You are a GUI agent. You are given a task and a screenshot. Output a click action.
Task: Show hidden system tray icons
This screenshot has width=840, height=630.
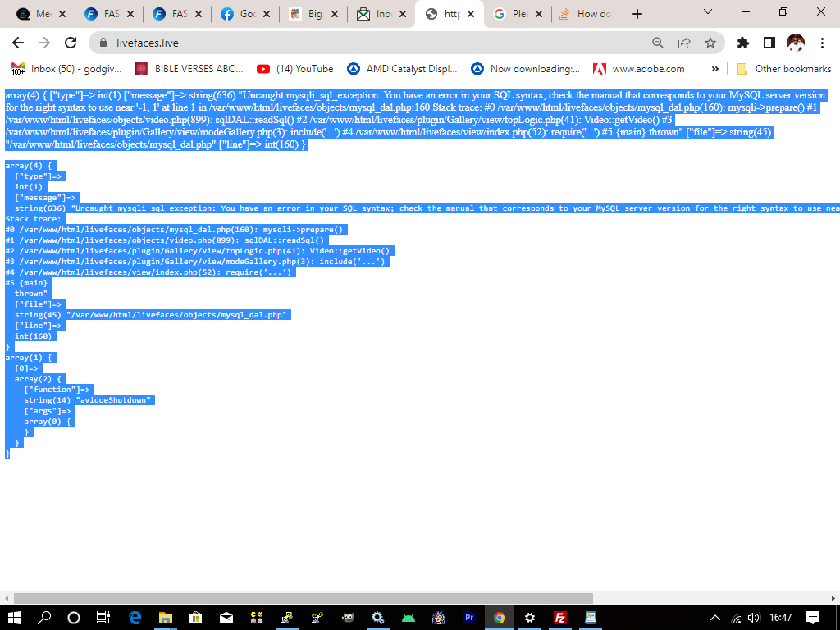715,617
